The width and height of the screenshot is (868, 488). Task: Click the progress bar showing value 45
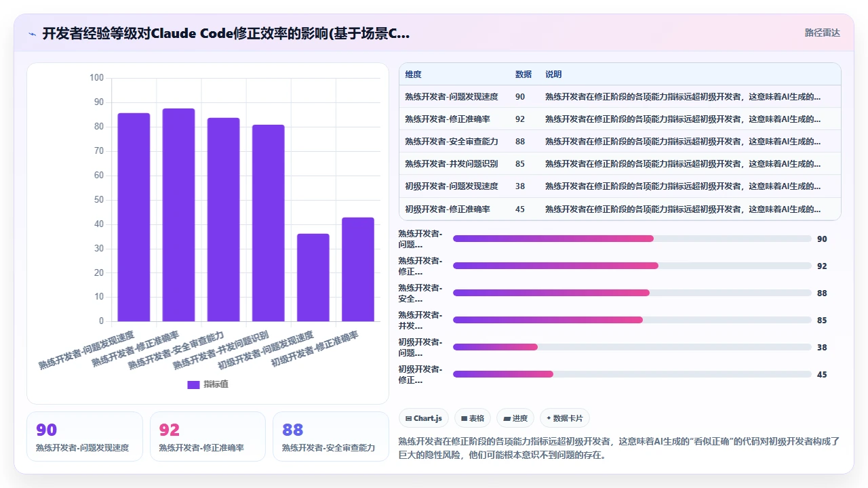point(632,374)
